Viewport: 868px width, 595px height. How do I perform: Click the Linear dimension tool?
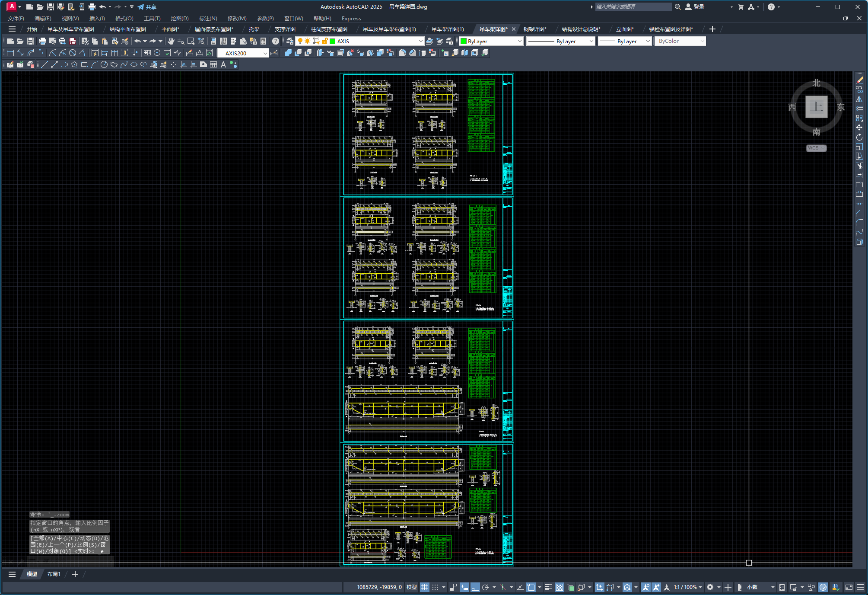pyautogui.click(x=11, y=53)
